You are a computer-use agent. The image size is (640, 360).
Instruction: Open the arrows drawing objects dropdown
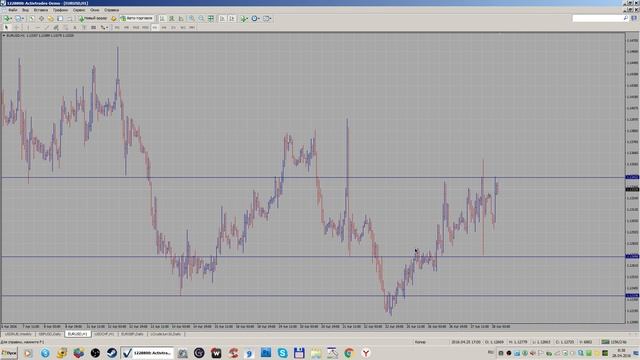tap(104, 27)
